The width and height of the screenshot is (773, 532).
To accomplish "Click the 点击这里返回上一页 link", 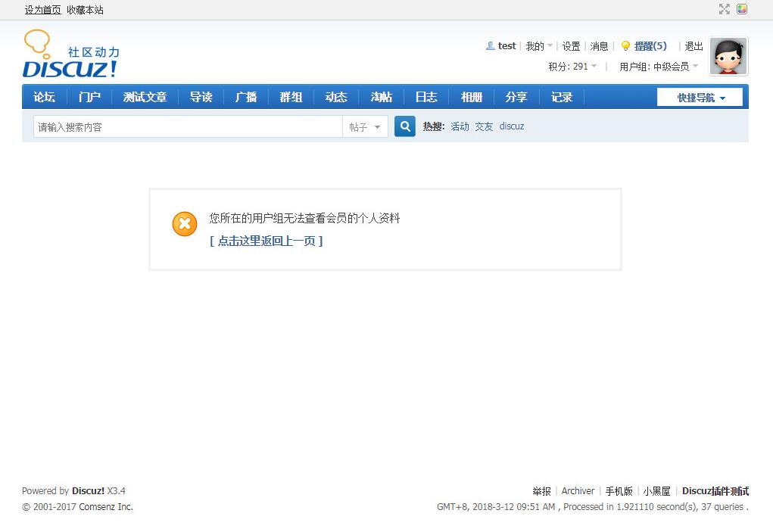I will (266, 241).
